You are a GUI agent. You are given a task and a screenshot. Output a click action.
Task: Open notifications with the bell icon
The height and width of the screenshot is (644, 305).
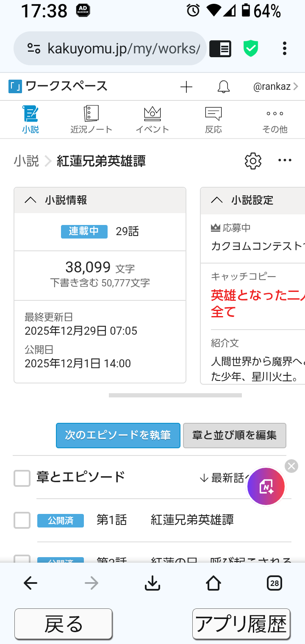(224, 87)
